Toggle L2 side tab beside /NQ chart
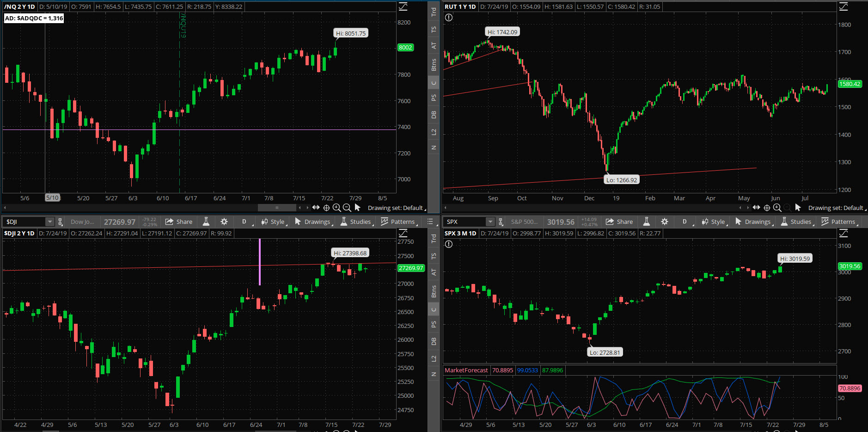The height and width of the screenshot is (432, 868). coord(434,132)
